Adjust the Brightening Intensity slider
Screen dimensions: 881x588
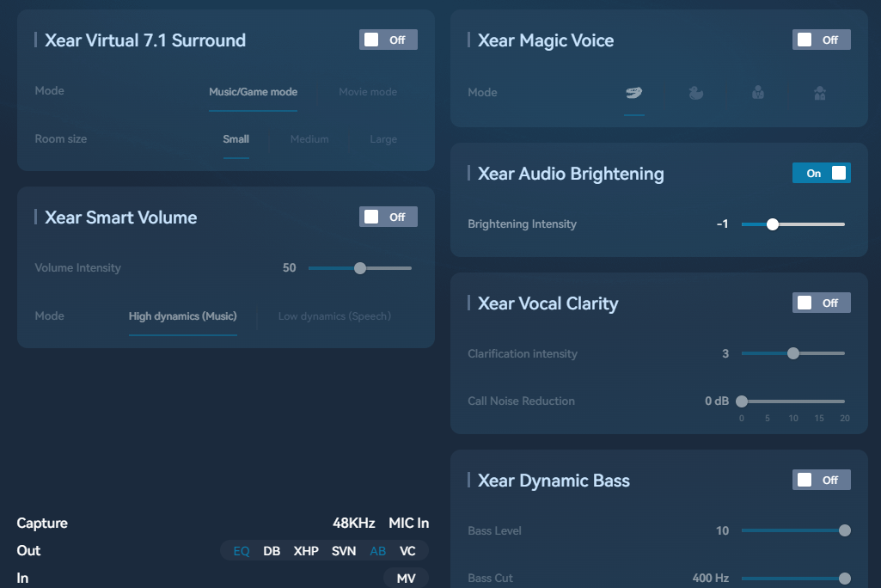pyautogui.click(x=792, y=224)
